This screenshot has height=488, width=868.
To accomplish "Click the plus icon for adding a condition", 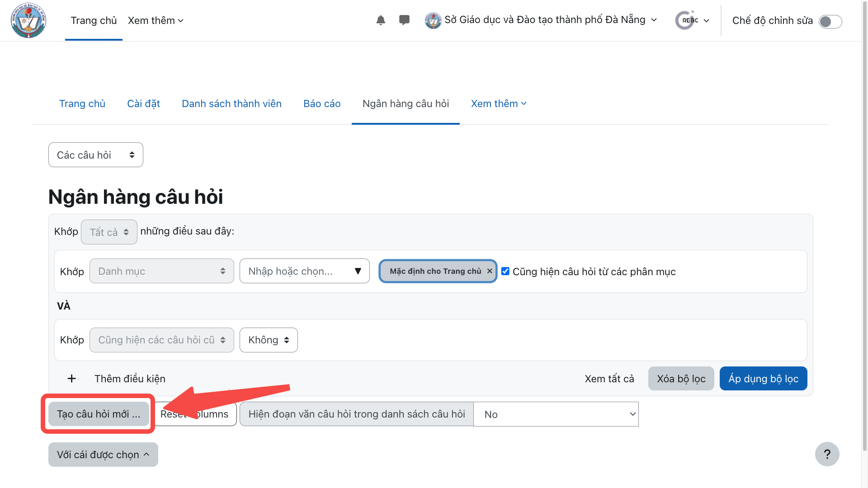I will 71,379.
